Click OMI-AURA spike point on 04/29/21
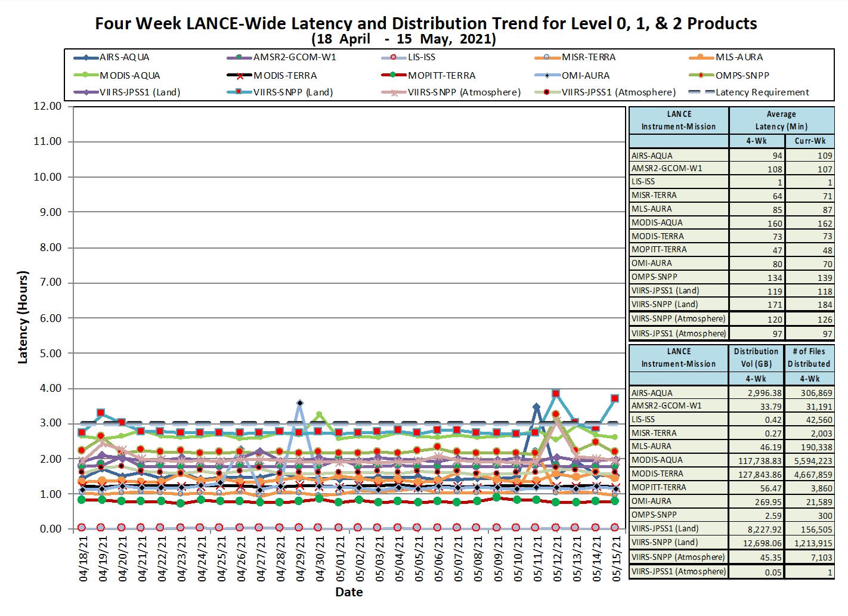Viewport: 848px width, 616px height. [x=300, y=403]
